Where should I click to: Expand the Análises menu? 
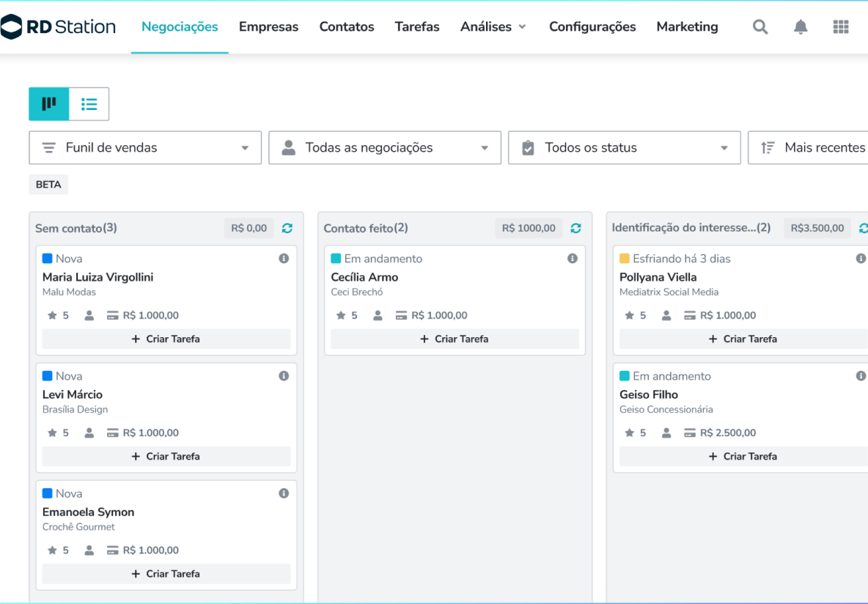[x=493, y=27]
